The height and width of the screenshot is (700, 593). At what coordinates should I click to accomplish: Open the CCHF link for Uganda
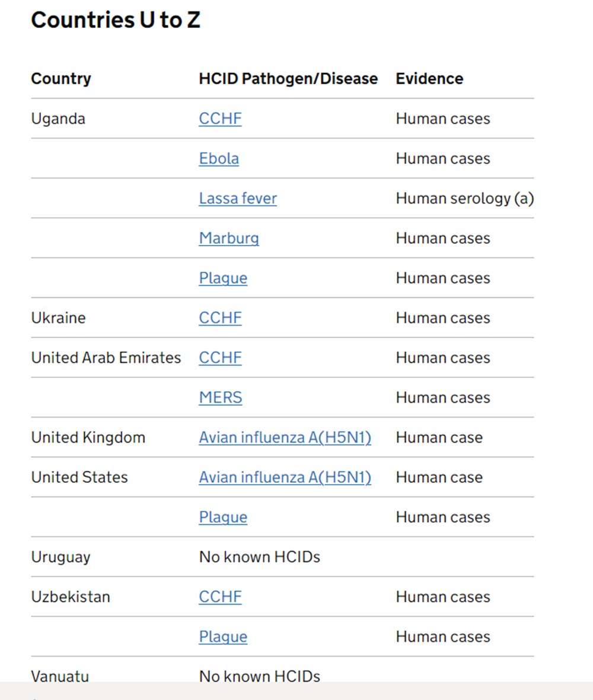[x=220, y=119]
